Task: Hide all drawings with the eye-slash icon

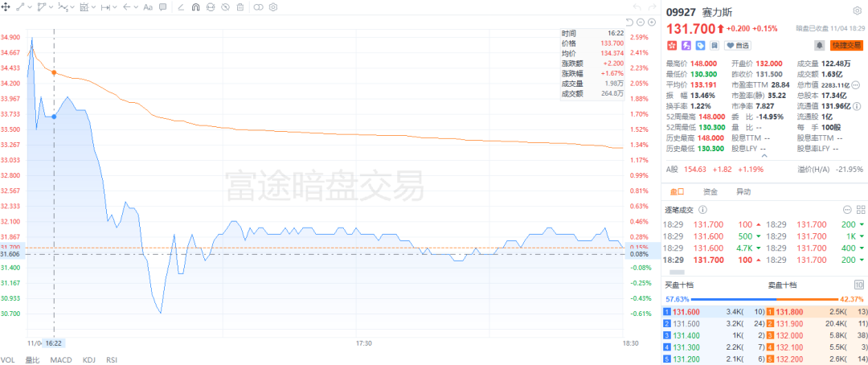Action: (x=225, y=7)
